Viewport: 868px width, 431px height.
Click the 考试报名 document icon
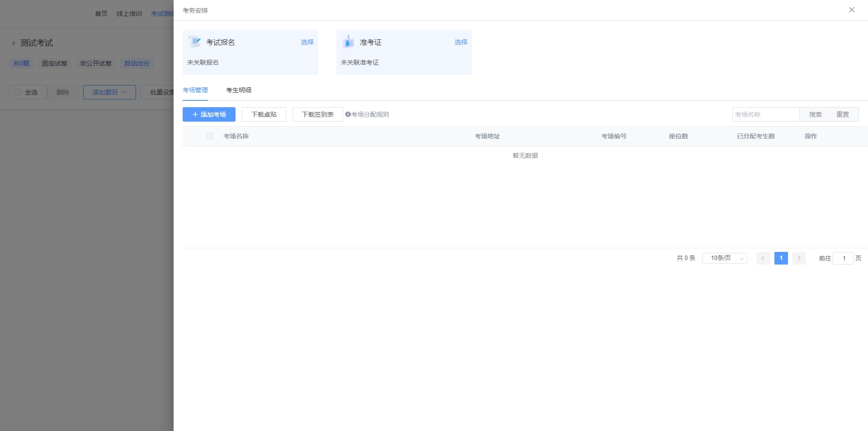pyautogui.click(x=195, y=42)
